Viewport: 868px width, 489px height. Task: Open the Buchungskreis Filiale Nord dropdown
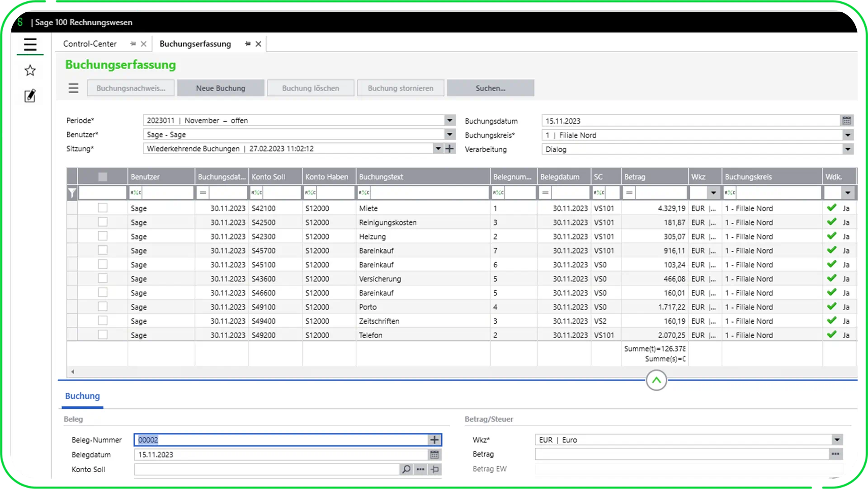[x=847, y=135]
